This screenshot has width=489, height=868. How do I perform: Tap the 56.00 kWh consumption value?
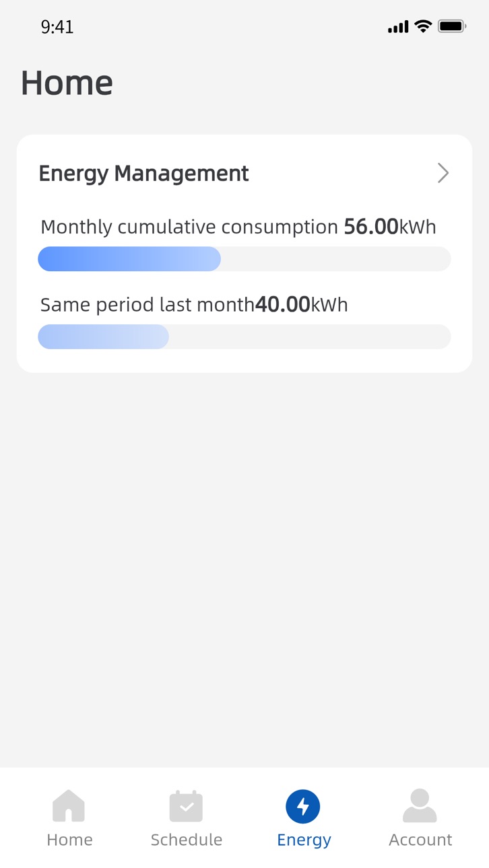pos(390,227)
